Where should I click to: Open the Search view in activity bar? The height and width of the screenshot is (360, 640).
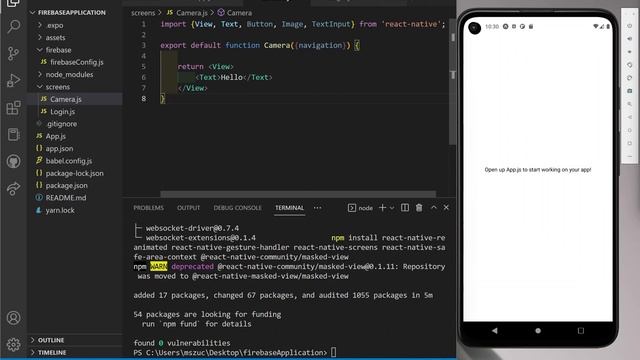tap(13, 27)
